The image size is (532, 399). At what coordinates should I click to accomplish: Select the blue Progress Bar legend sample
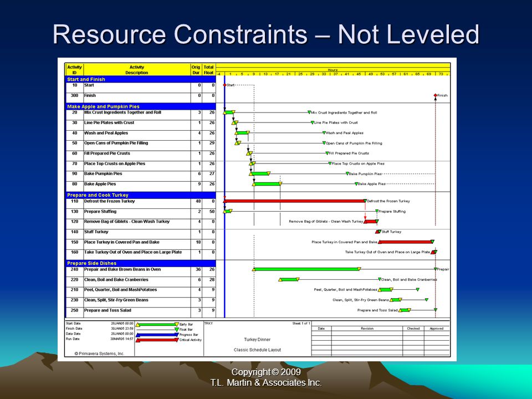tap(157, 335)
